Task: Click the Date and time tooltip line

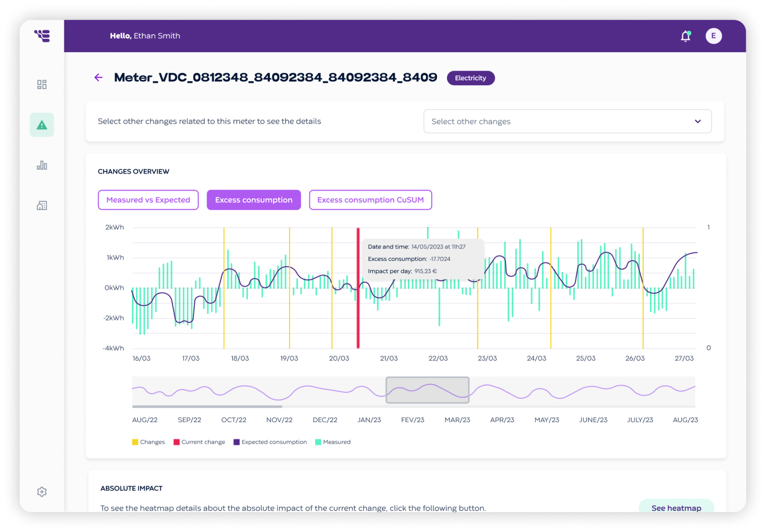Action: coord(416,247)
